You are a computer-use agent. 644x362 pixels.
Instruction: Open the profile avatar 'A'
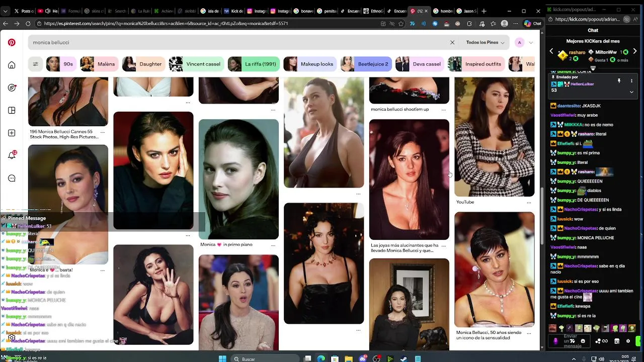[x=519, y=43]
